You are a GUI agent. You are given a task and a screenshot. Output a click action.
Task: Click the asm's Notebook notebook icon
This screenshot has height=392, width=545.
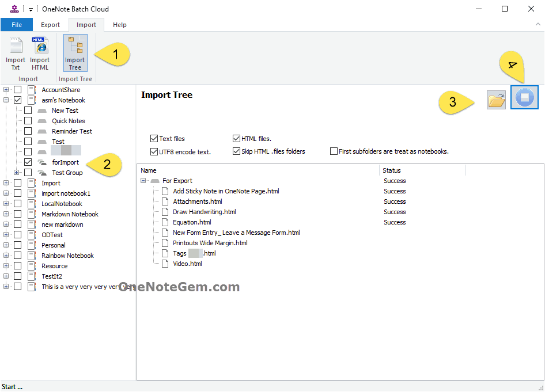coord(32,100)
